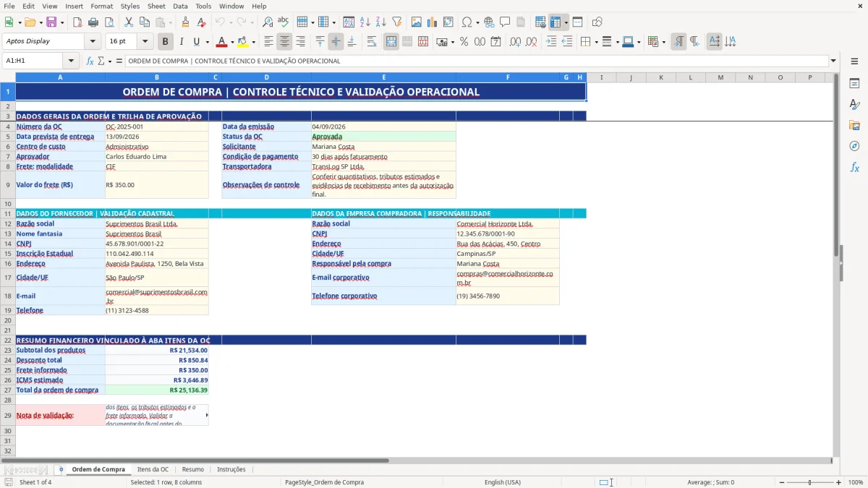Click the Save document icon

pyautogui.click(x=51, y=22)
